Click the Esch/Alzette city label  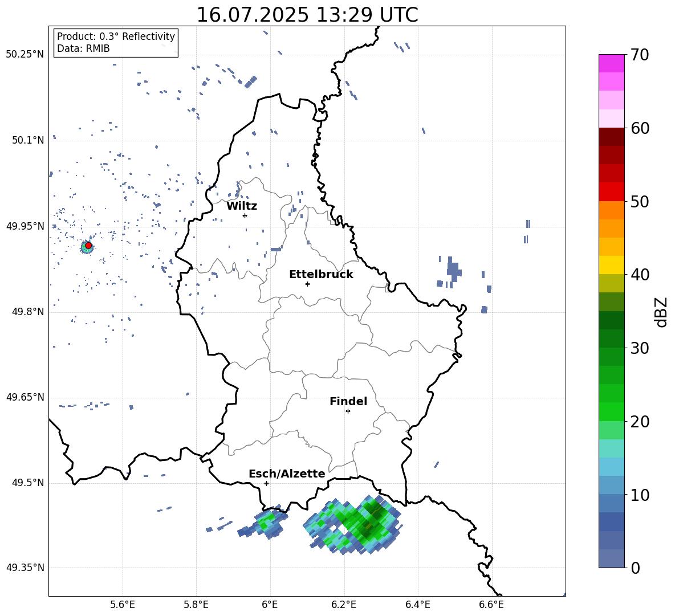pos(287,474)
